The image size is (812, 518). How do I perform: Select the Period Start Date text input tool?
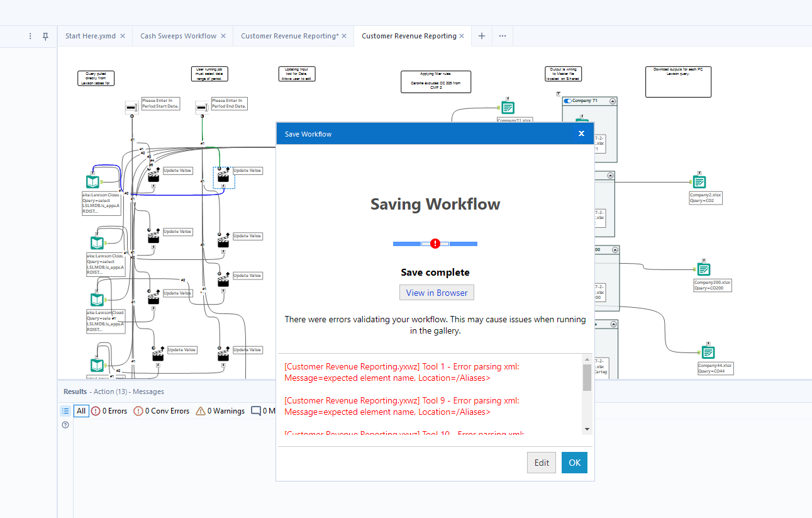click(x=131, y=106)
